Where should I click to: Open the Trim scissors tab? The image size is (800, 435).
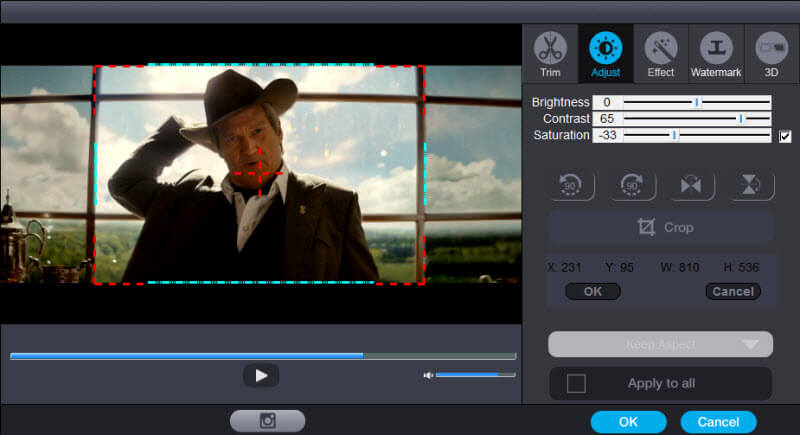[550, 54]
